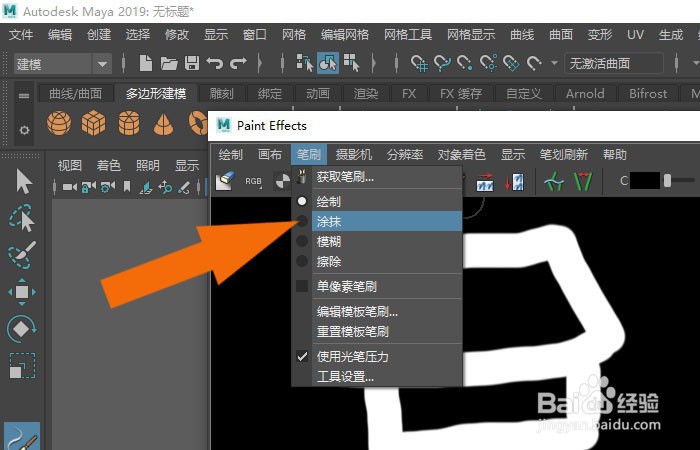Create a new scene with the blank page icon

[146, 63]
